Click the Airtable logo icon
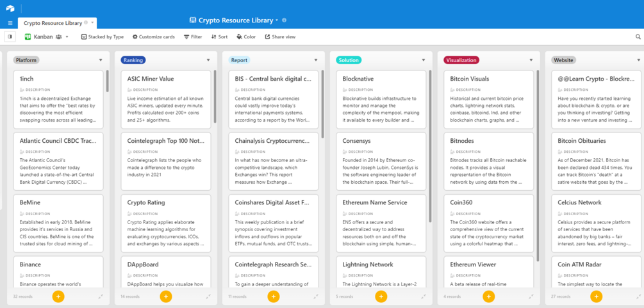644x308 pixels. click(10, 8)
